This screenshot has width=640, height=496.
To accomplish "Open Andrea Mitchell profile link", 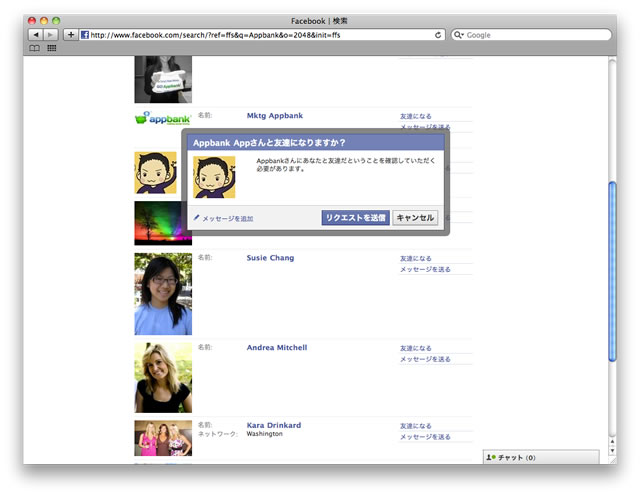I will 277,348.
